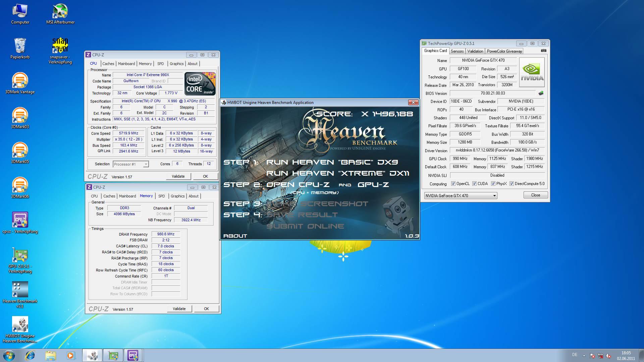Open Internet Explorer from the taskbar
Viewport: 644px width, 362px height.
[x=30, y=355]
